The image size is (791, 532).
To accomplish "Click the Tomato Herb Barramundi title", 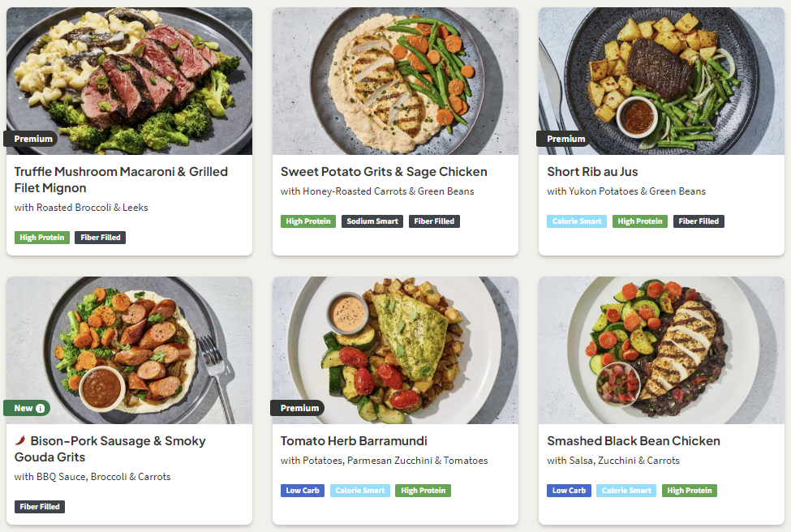I will point(354,441).
